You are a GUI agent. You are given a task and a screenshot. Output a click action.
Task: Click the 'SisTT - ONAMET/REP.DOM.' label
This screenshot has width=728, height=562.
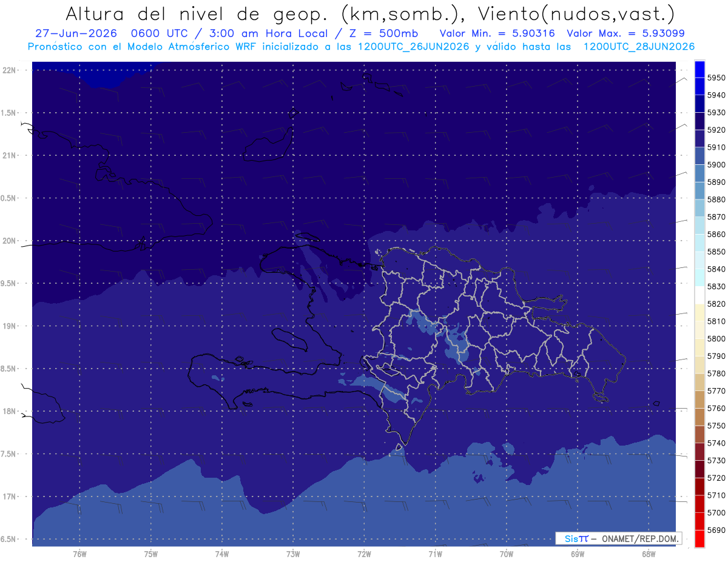(x=620, y=538)
